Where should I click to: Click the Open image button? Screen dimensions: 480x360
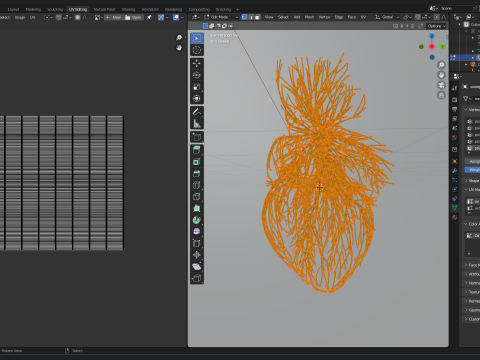133,17
